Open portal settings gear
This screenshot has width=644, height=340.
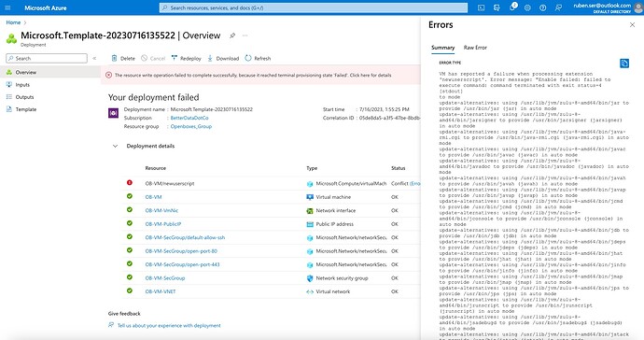(x=527, y=7)
